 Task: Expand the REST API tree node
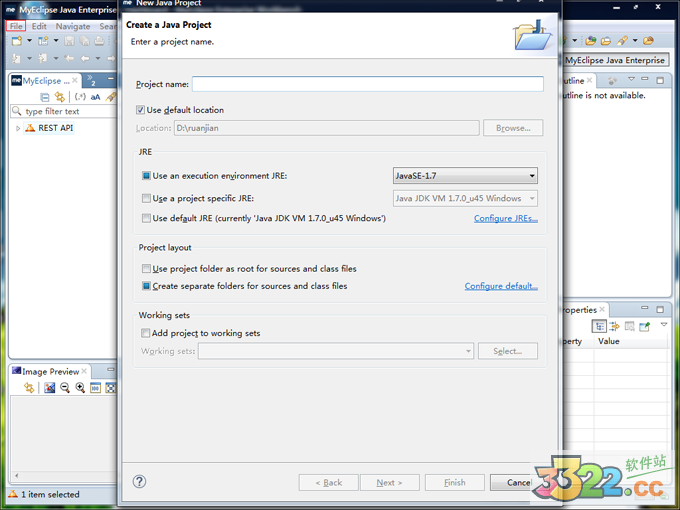pos(18,128)
